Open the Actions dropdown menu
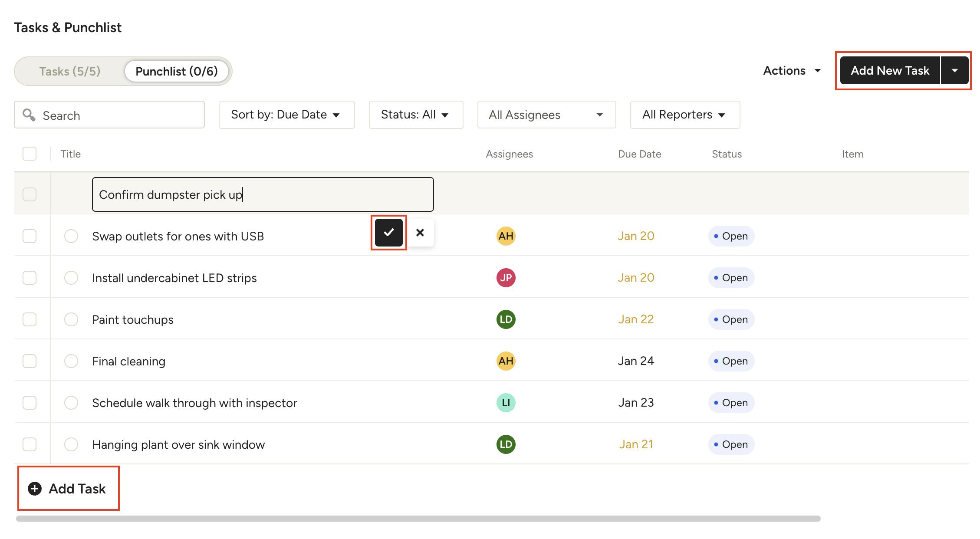 (792, 70)
